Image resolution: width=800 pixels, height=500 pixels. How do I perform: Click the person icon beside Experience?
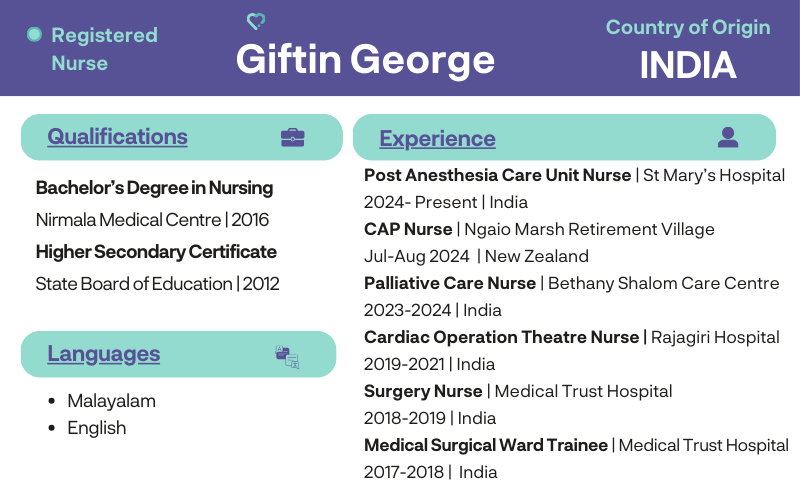(728, 138)
